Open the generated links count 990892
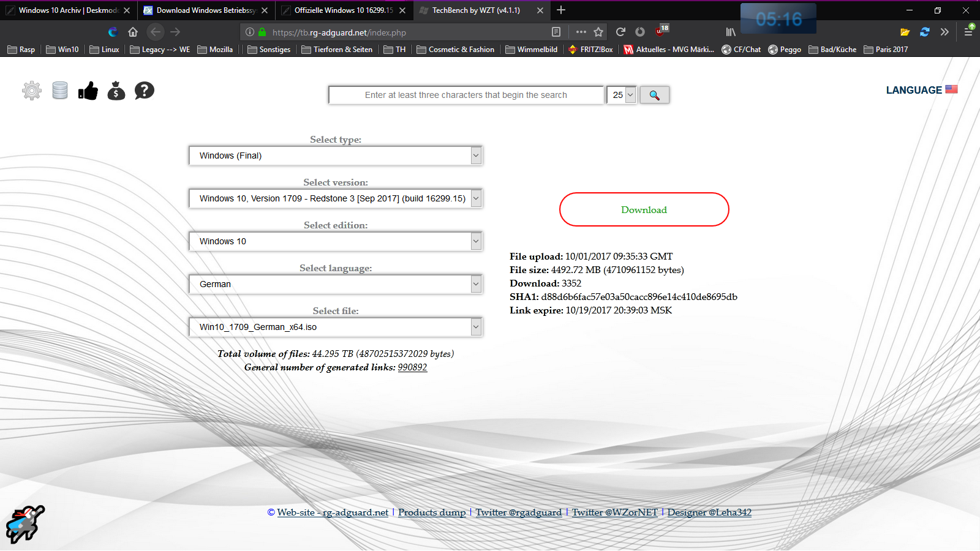Viewport: 980px width, 551px height. 412,367
